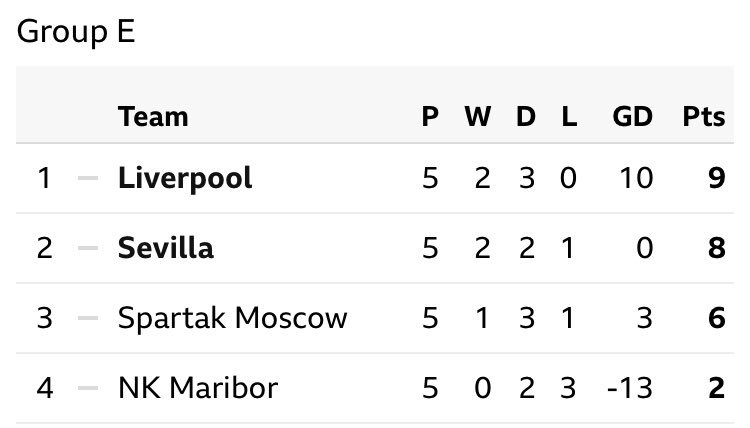Click NK Maribor's position movement dash icon
This screenshot has height=428, width=750.
(88, 387)
